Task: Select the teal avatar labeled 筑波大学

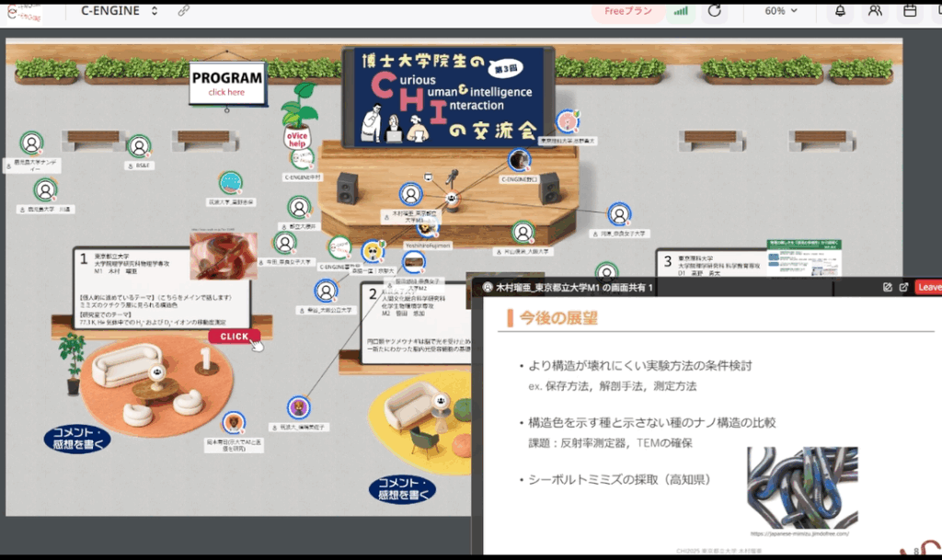Action: (231, 182)
